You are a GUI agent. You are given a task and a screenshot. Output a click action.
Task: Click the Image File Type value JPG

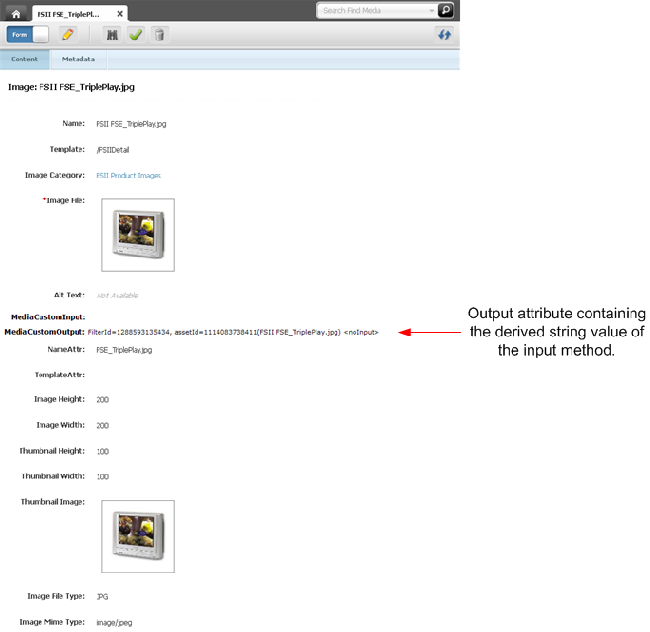[x=102, y=597]
